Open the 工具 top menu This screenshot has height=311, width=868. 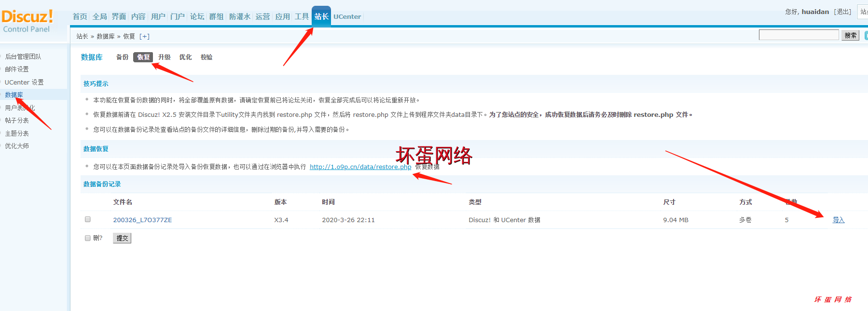click(302, 16)
